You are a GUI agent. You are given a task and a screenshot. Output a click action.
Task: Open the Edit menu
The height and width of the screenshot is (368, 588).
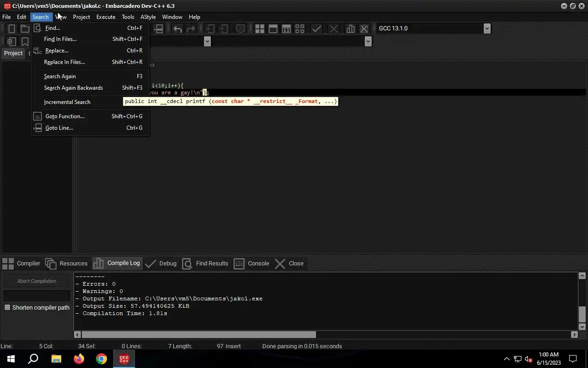click(x=22, y=17)
